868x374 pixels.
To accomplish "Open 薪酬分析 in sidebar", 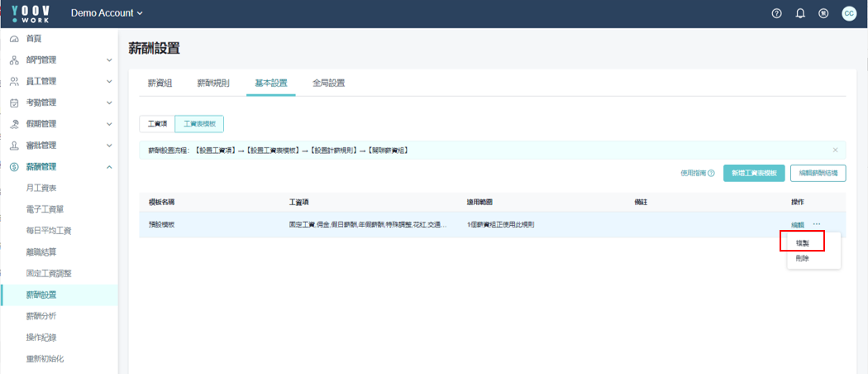I will [41, 316].
